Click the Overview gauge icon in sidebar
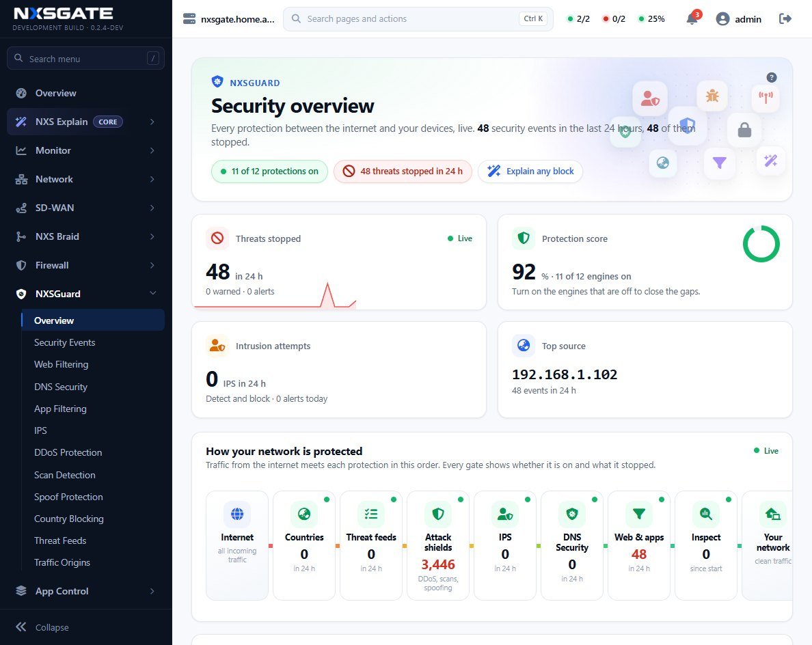Screen dimensions: 812x645 point(21,93)
